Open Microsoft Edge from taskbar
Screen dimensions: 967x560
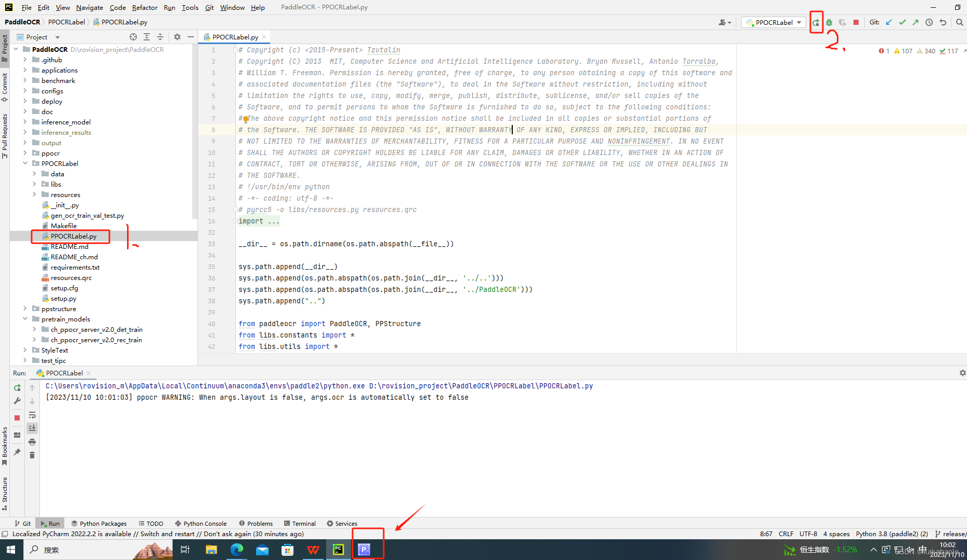tap(236, 550)
